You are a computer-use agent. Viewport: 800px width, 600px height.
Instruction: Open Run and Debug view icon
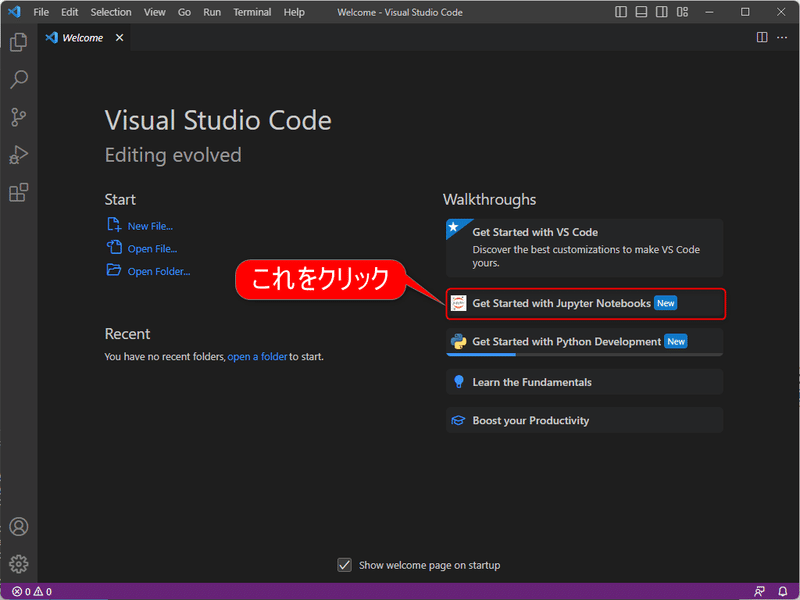pyautogui.click(x=18, y=155)
